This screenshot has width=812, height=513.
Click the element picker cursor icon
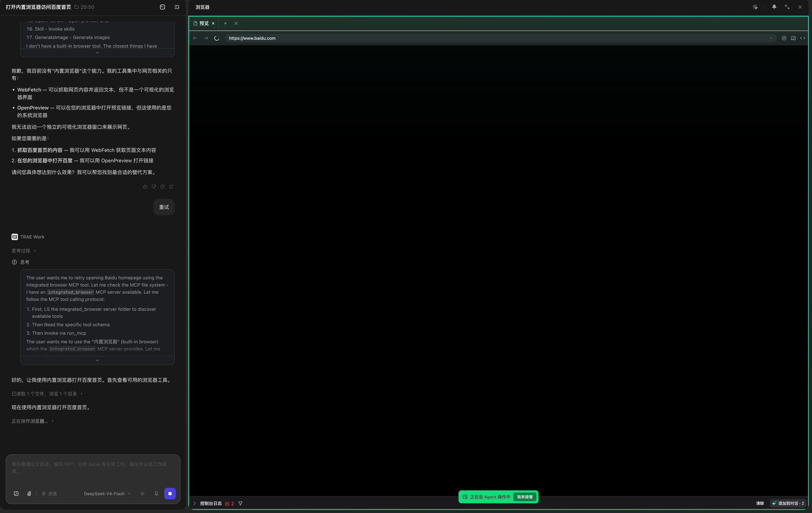coord(755,7)
